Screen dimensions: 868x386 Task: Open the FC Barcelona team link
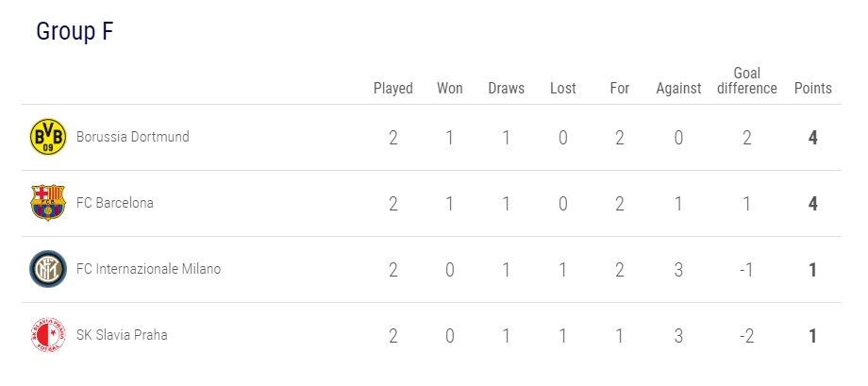pos(115,203)
